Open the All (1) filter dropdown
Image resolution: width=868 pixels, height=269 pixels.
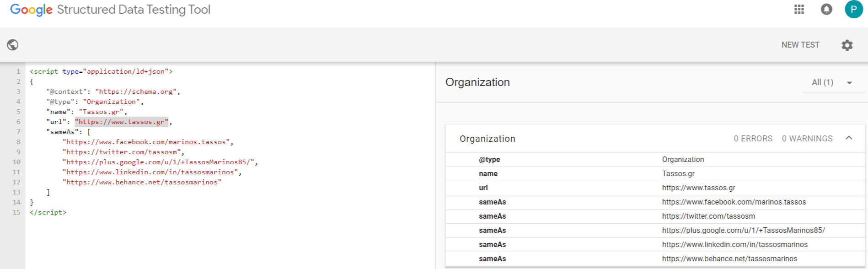pyautogui.click(x=833, y=82)
